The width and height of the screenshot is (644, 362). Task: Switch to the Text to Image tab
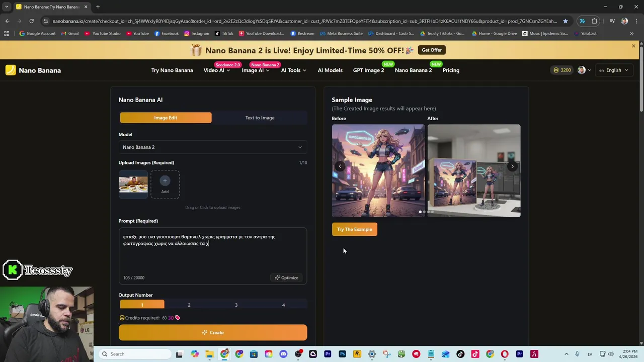260,118
